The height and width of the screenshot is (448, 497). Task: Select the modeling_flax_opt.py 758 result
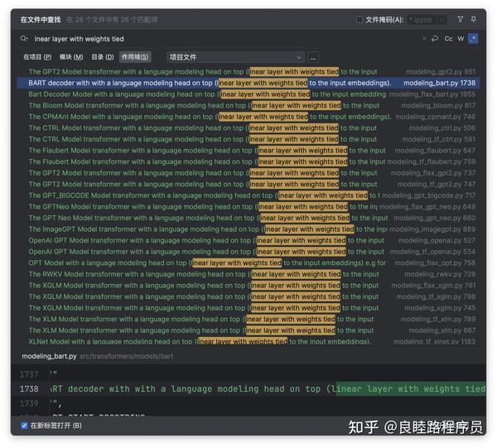tap(248, 263)
